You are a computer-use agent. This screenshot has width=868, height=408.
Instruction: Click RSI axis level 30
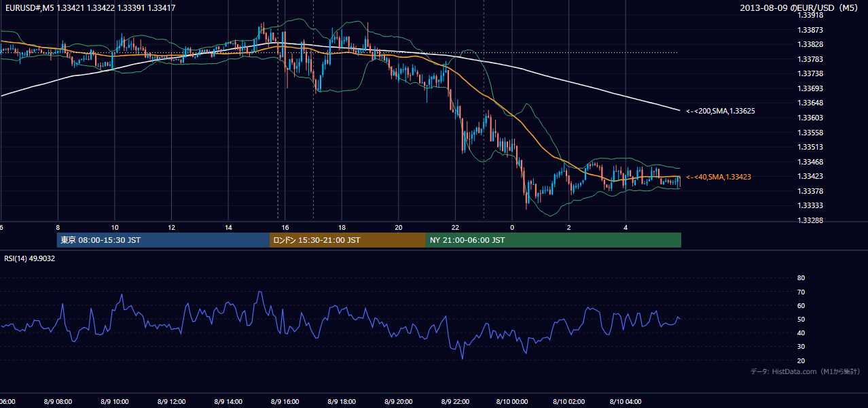pyautogui.click(x=801, y=347)
